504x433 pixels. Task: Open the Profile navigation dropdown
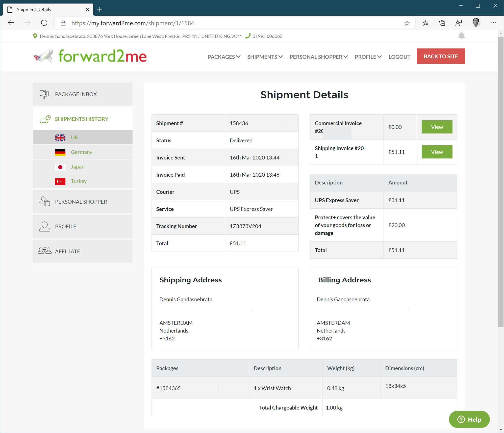pyautogui.click(x=368, y=57)
